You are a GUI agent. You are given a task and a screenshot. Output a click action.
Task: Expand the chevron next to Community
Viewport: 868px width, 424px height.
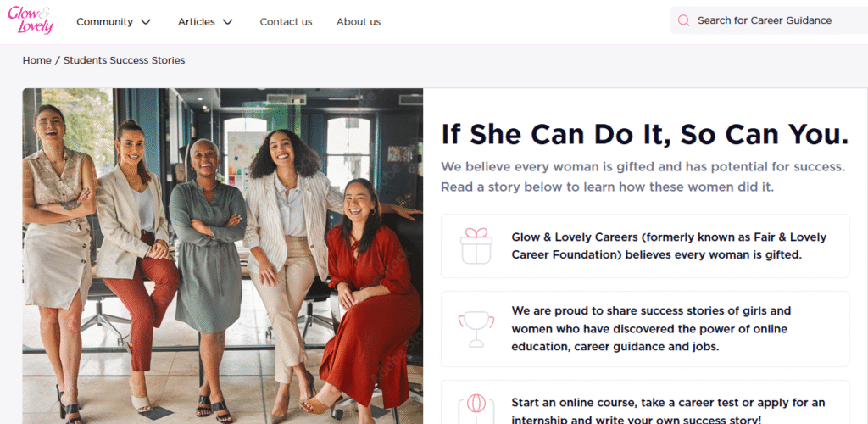click(146, 22)
